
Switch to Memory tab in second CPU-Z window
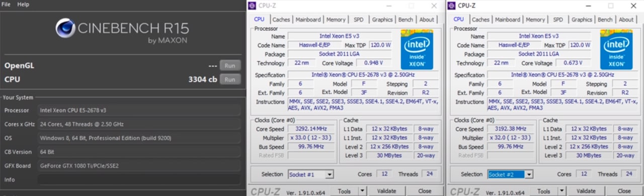tap(535, 20)
